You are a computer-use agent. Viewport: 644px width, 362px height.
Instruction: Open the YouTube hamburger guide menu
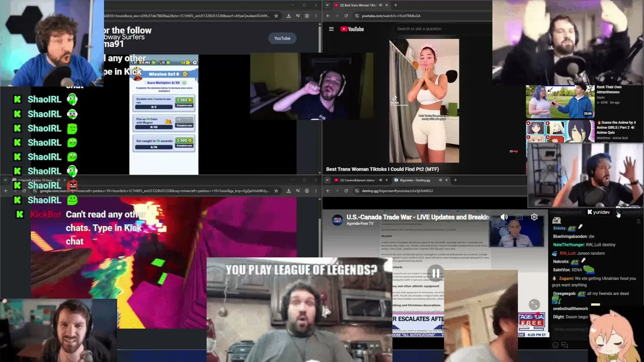(331, 29)
